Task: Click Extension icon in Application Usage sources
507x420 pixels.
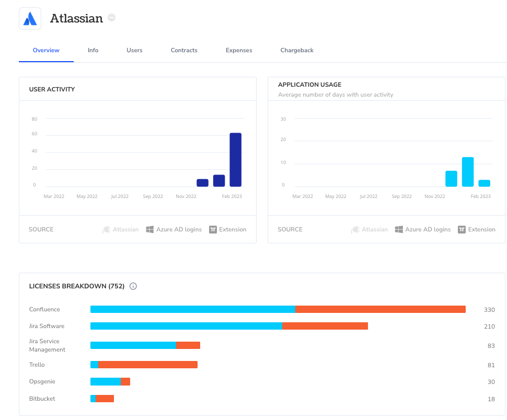Action: [462, 229]
